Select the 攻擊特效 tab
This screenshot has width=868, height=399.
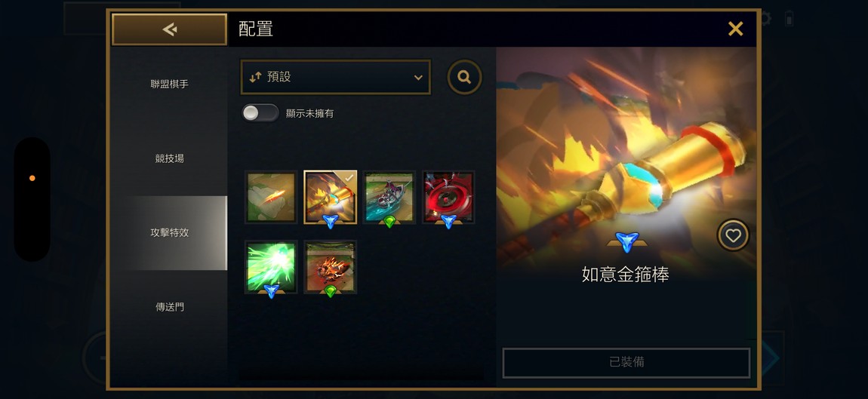coord(169,232)
